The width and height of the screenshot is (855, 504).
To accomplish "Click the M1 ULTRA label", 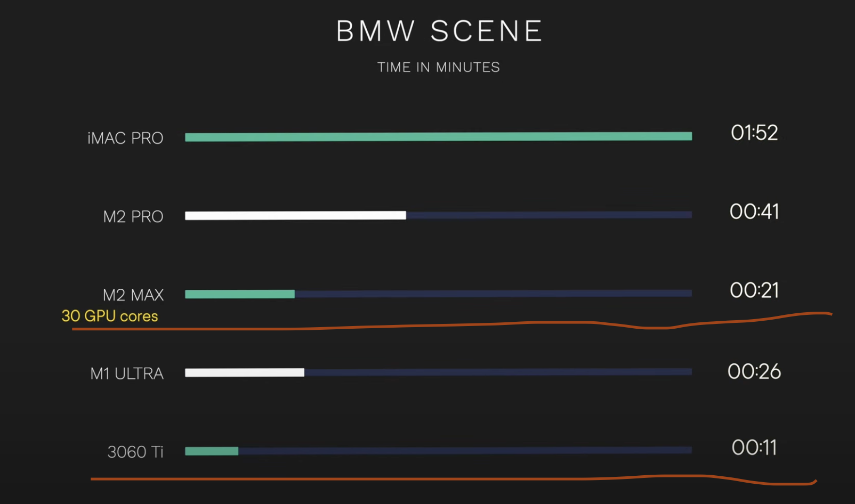I will [127, 373].
